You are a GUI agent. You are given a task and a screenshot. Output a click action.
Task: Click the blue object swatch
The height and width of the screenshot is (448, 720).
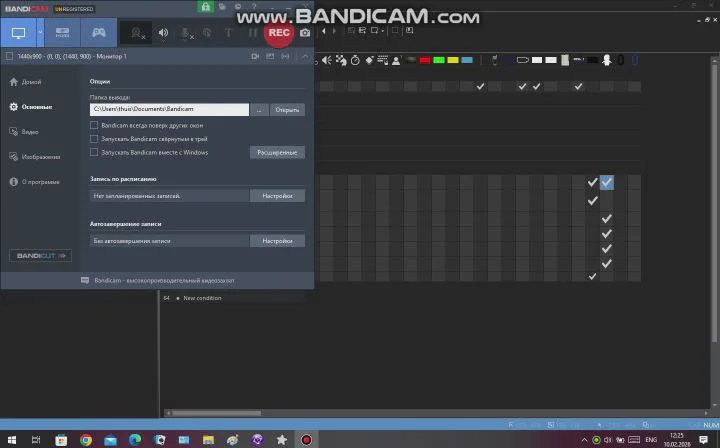coord(467,60)
